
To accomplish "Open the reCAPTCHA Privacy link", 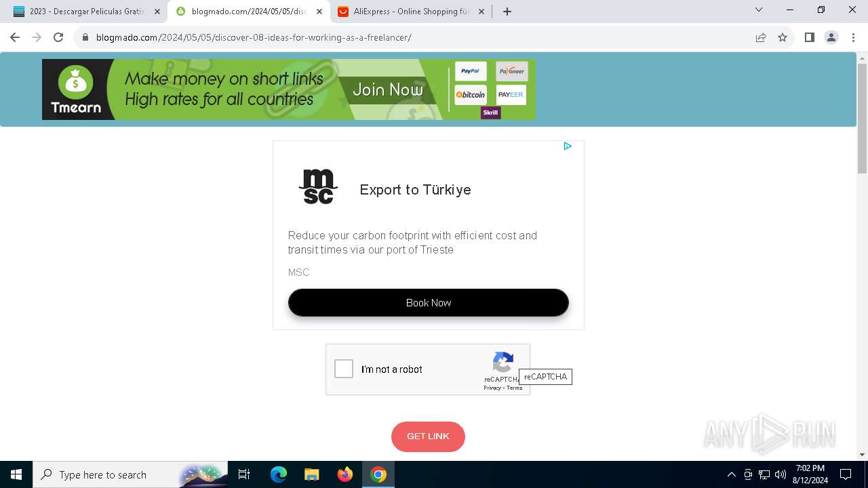I will [492, 388].
